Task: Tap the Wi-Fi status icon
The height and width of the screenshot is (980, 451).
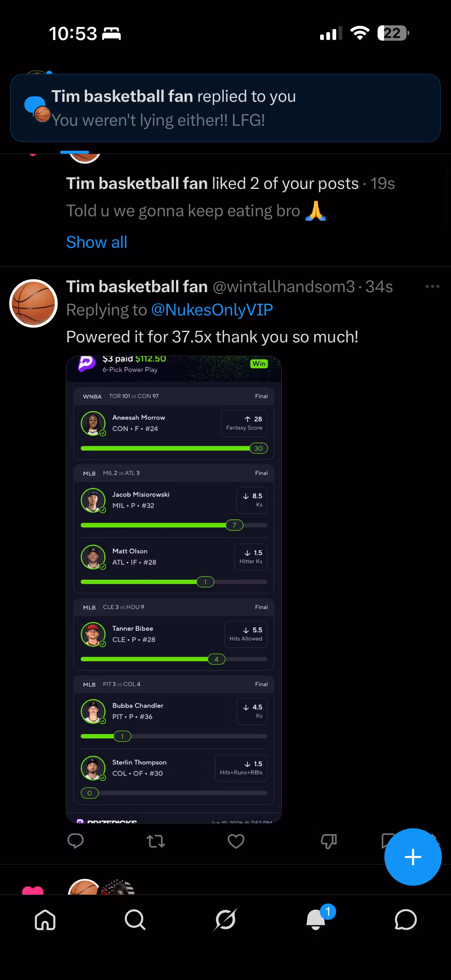Action: pyautogui.click(x=360, y=33)
